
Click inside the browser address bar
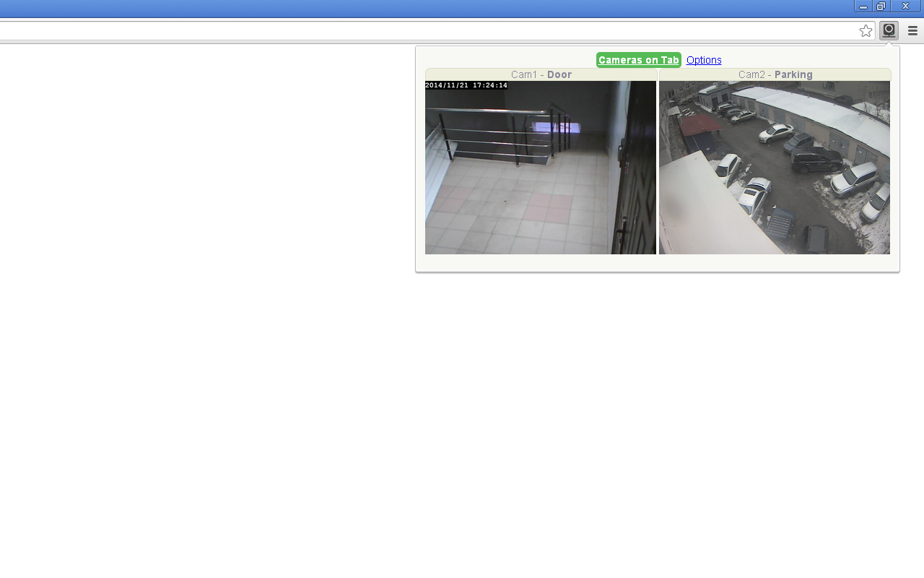click(433, 30)
